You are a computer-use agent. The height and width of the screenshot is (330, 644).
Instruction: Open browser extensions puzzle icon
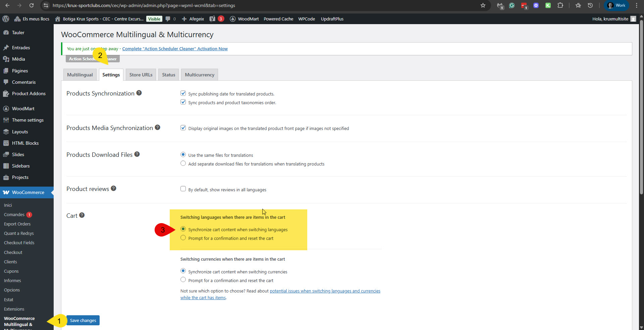coord(560,5)
